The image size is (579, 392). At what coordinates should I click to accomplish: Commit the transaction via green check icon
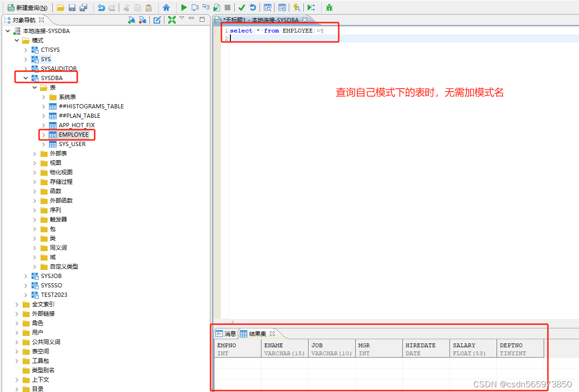[x=242, y=8]
